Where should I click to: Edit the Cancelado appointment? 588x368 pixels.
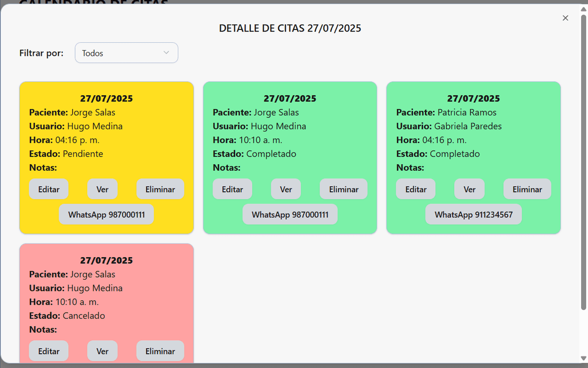point(49,351)
